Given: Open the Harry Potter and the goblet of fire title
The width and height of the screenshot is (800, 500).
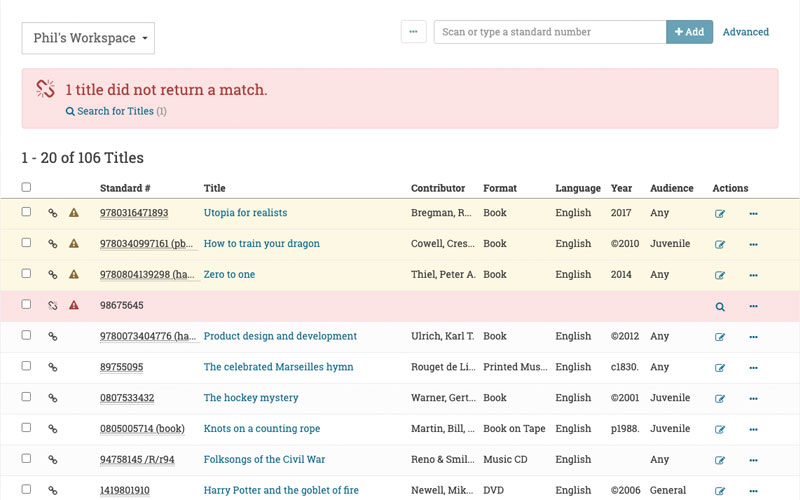Looking at the screenshot, I should point(281,490).
